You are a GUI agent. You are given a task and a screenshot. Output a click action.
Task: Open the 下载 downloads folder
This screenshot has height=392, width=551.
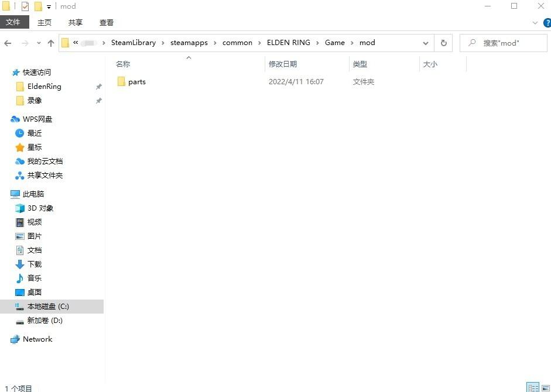(x=34, y=264)
